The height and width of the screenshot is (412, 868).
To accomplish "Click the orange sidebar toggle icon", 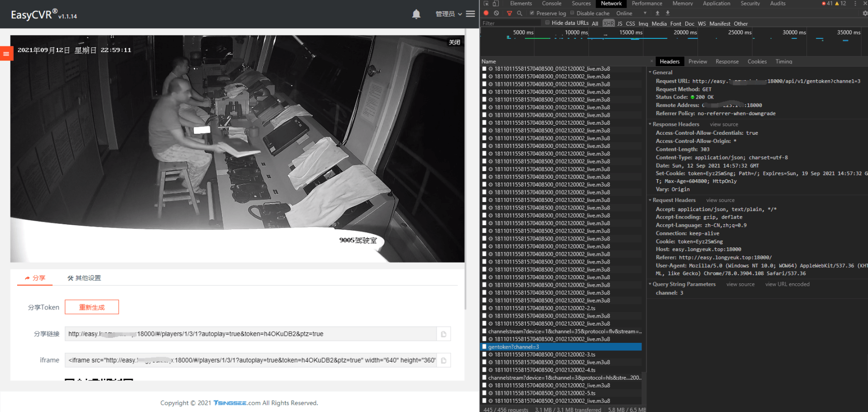I will (6, 54).
